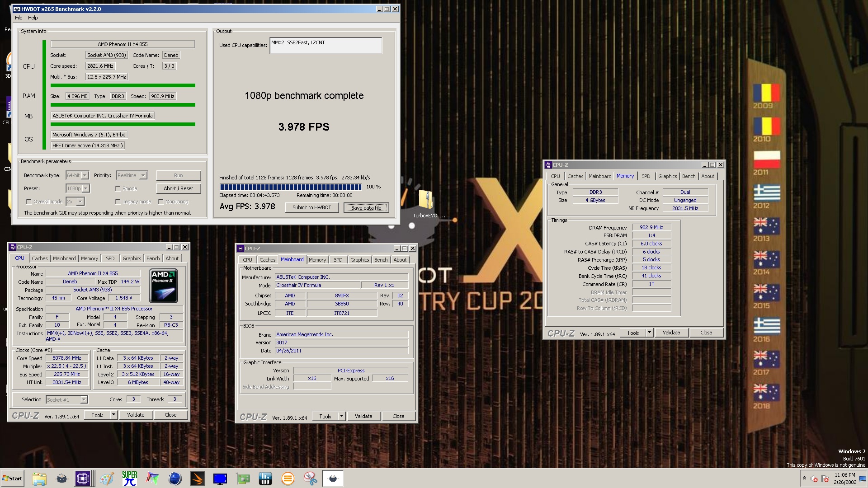868x488 pixels.
Task: Click the HWBOT x265 gauge taskbar icon
Action: point(61,479)
